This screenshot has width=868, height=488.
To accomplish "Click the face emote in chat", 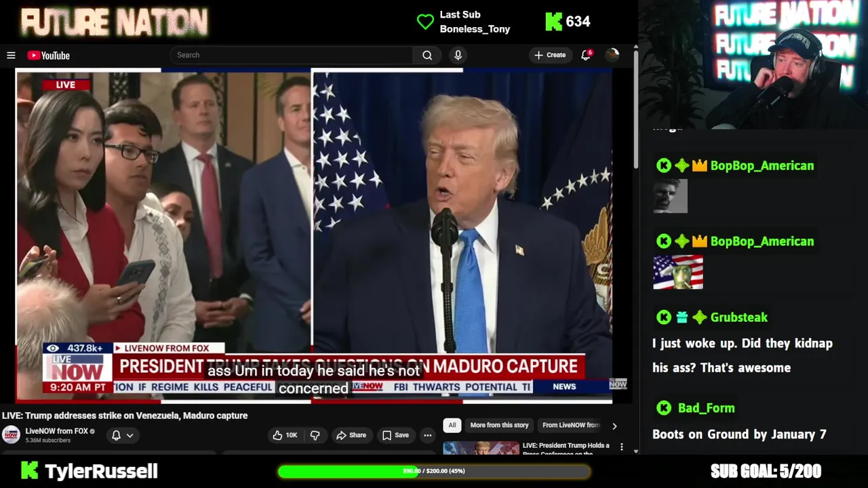I will [x=670, y=197].
